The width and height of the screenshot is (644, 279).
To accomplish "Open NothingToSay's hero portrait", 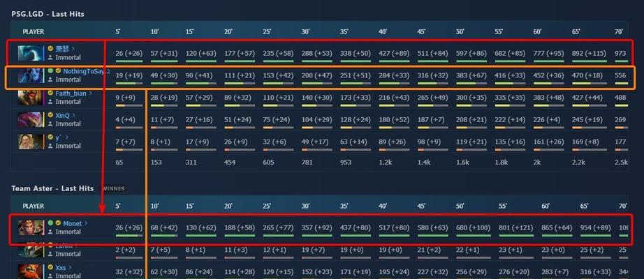I will [31, 75].
